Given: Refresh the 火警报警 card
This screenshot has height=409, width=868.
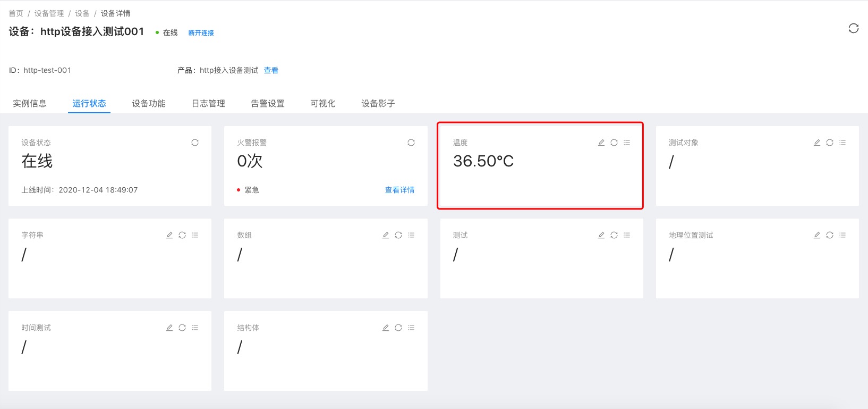Looking at the screenshot, I should [x=411, y=143].
